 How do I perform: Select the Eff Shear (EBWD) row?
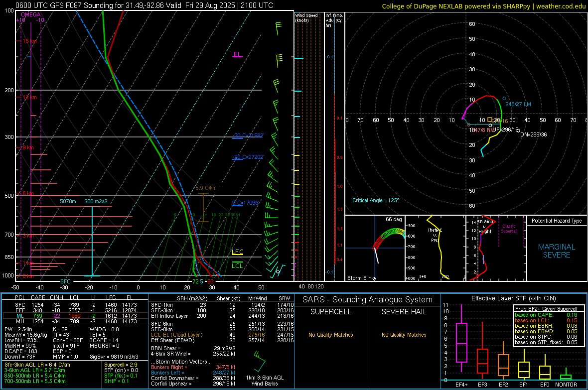pyautogui.click(x=222, y=341)
